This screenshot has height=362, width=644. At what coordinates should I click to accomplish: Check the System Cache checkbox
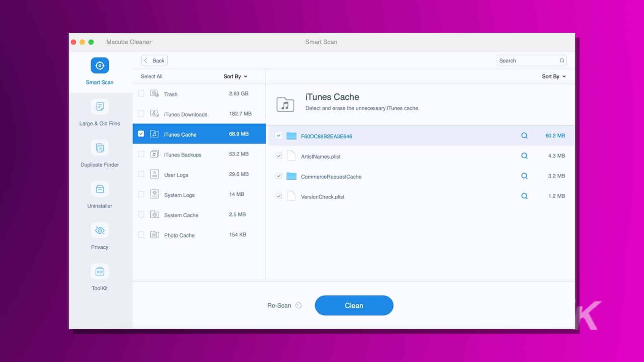[141, 214]
